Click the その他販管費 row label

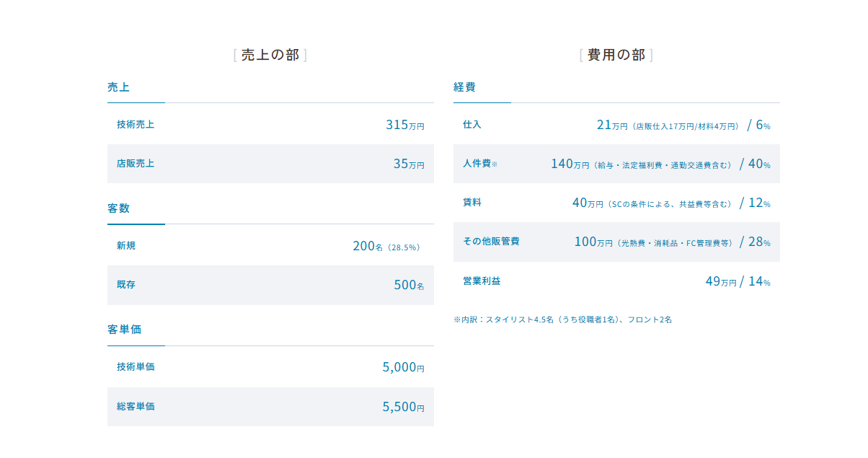(491, 242)
